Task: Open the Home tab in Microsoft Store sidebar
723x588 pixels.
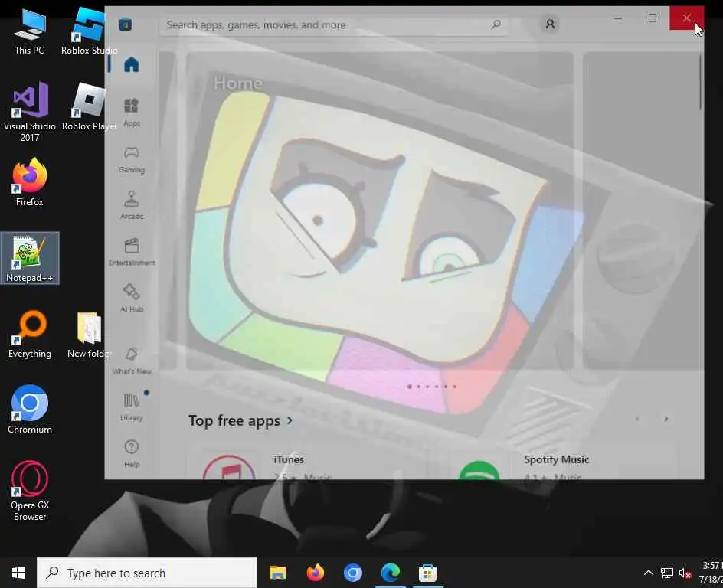Action: click(x=132, y=64)
